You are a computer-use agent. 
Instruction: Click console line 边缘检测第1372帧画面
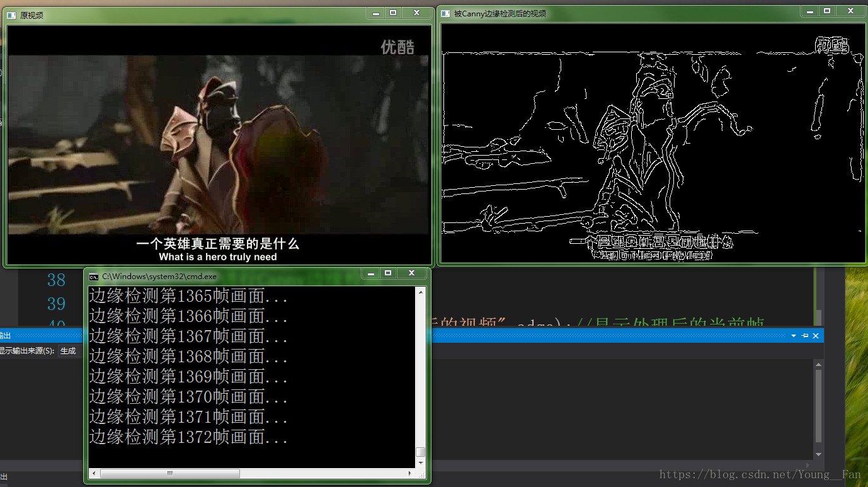(189, 437)
